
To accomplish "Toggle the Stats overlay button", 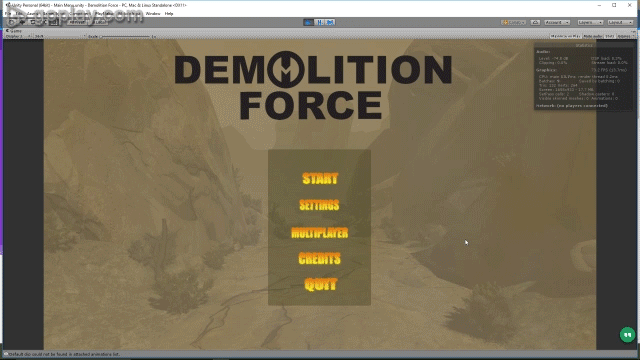I will click(609, 36).
